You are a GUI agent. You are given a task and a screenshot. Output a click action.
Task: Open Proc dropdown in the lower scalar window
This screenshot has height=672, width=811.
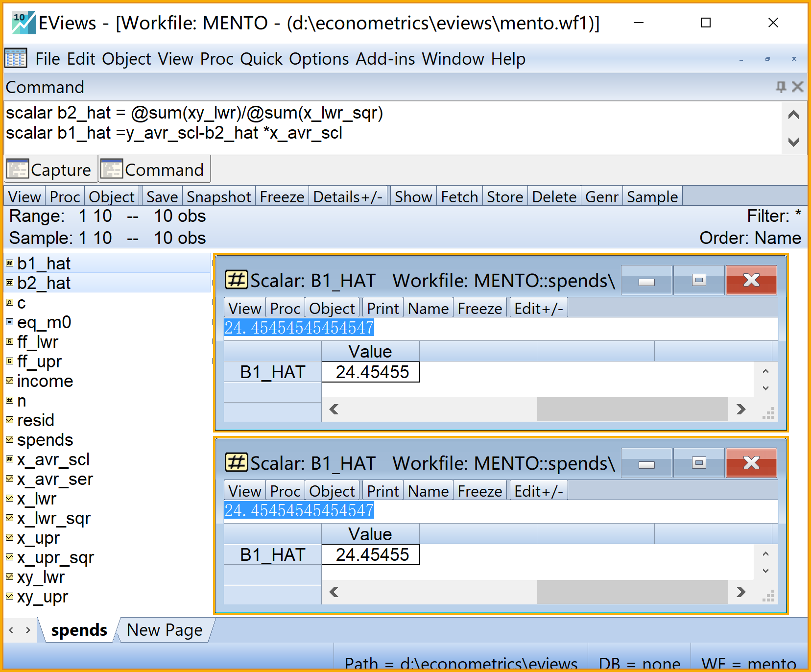tap(285, 491)
